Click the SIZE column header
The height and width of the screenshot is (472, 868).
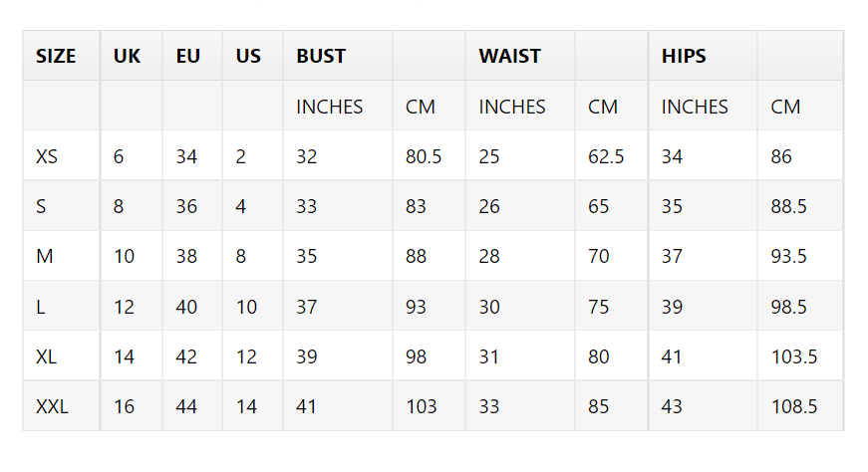click(x=56, y=56)
